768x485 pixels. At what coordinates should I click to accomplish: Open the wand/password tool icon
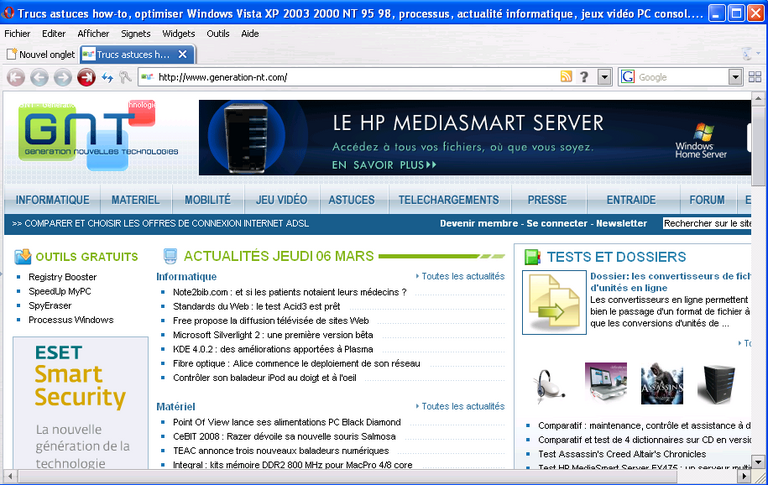pos(125,77)
